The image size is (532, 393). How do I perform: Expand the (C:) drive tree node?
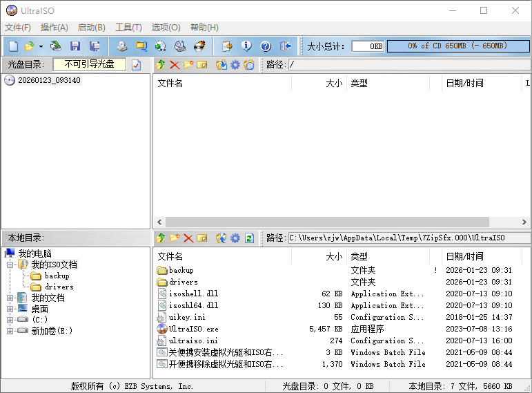click(x=10, y=320)
